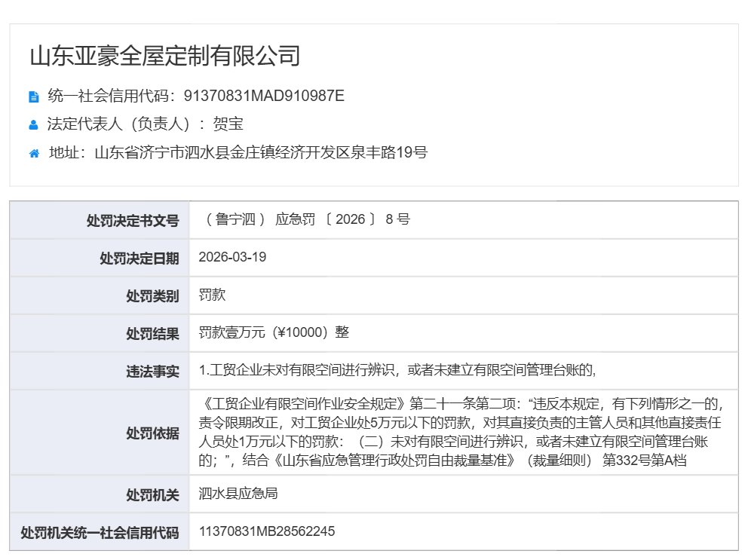Click the 处罚依据 label cell
The width and height of the screenshot is (748, 560).
point(152,433)
